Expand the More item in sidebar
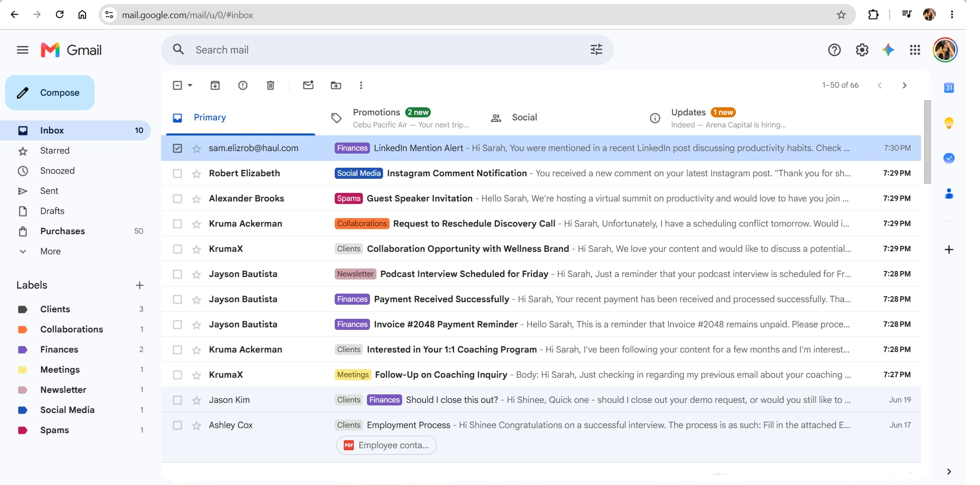 click(50, 251)
